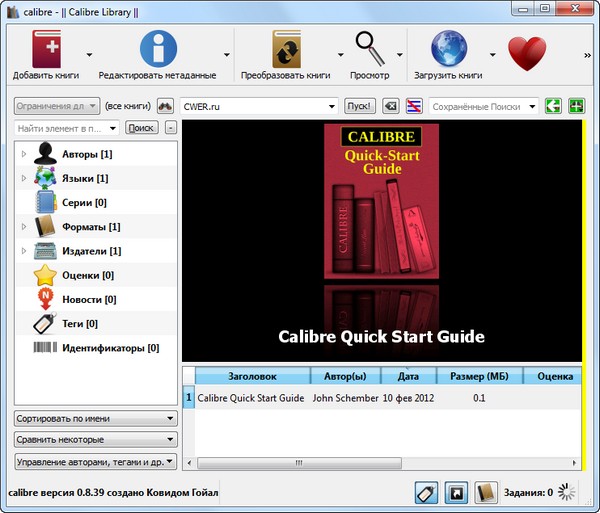600x513 pixels.
Task: Open the Add books dropdown arrow
Action: [x=89, y=55]
